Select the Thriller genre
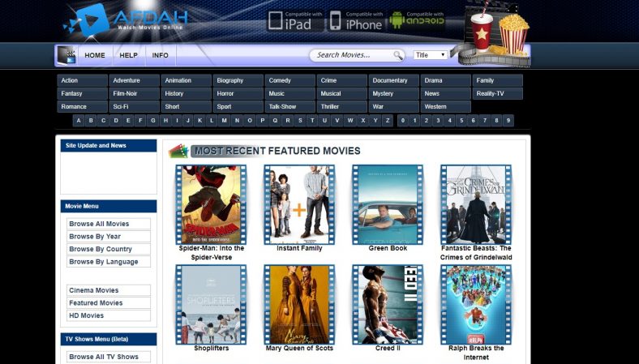The image size is (639, 364). click(x=342, y=106)
